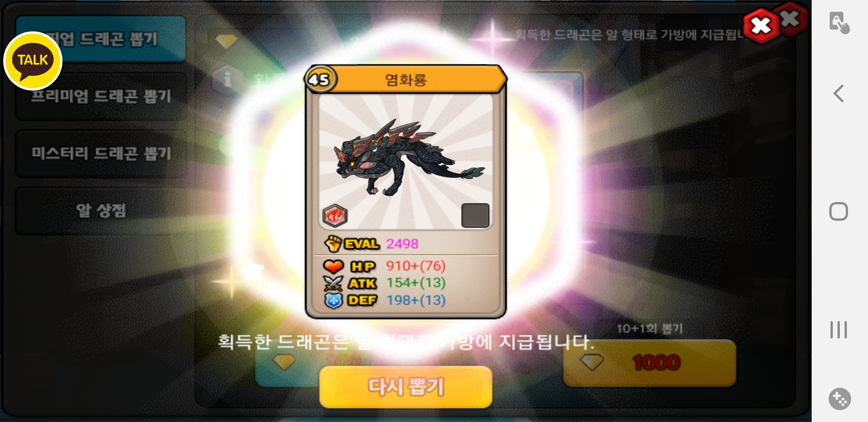This screenshot has width=868, height=422.
Task: Tap the game controller tools icon
Action: click(x=839, y=399)
